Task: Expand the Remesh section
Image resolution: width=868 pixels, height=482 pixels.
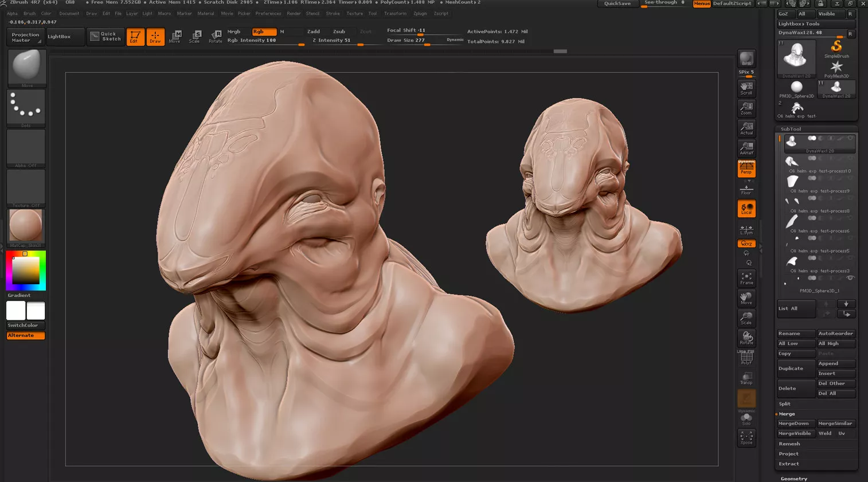Action: pyautogui.click(x=789, y=444)
